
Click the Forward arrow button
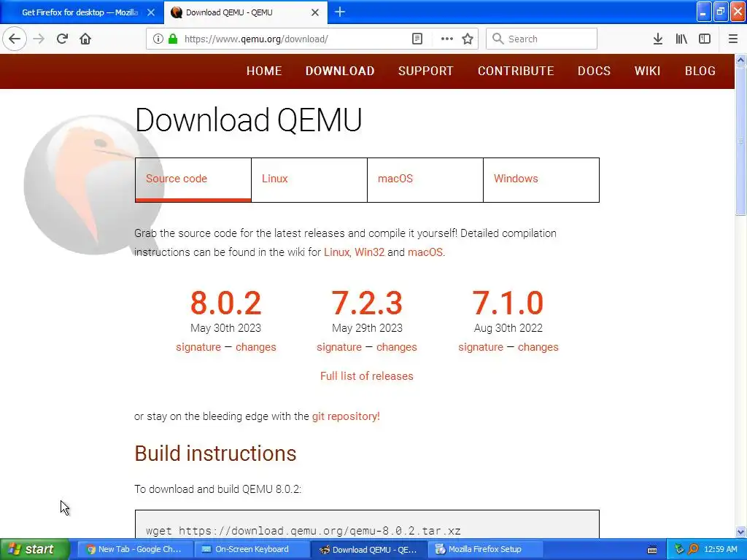[39, 39]
